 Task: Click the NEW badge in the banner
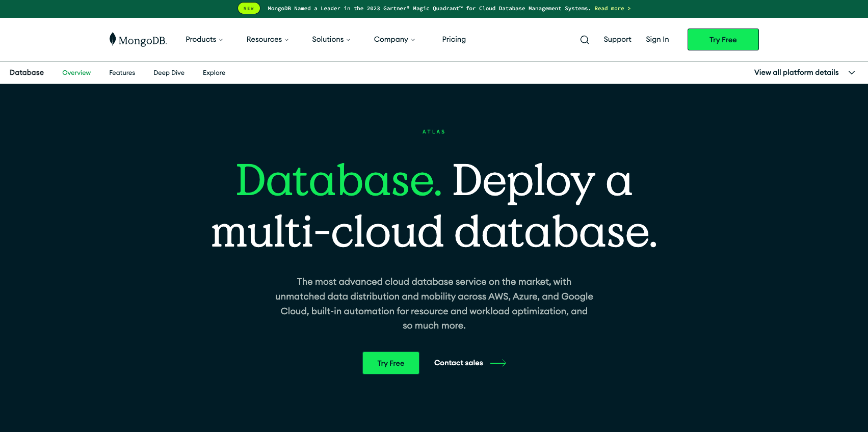[249, 8]
